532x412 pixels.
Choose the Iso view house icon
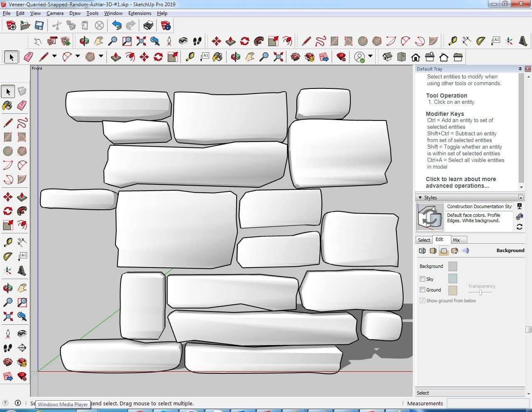point(387,57)
